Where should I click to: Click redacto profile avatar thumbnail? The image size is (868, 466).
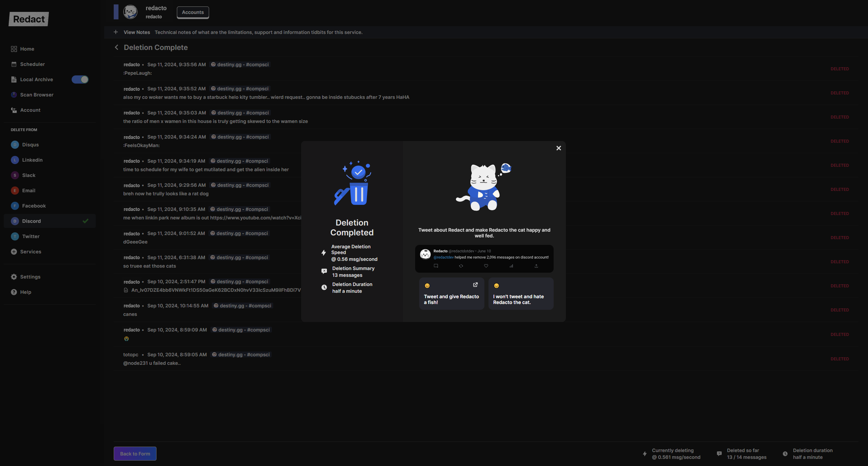[130, 12]
